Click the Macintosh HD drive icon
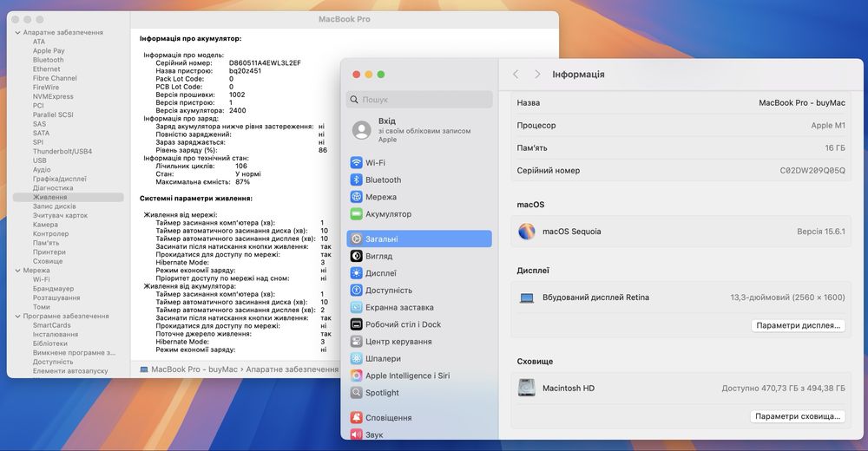868x451 pixels. tap(527, 388)
